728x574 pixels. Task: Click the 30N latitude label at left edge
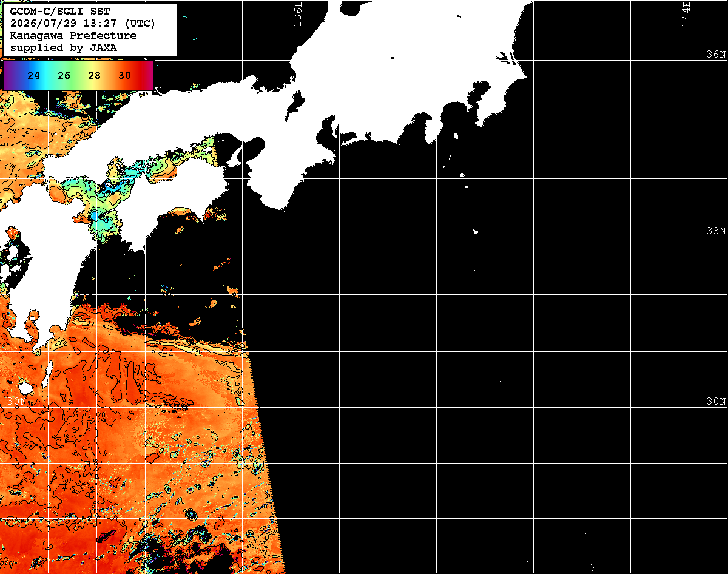[x=17, y=402]
